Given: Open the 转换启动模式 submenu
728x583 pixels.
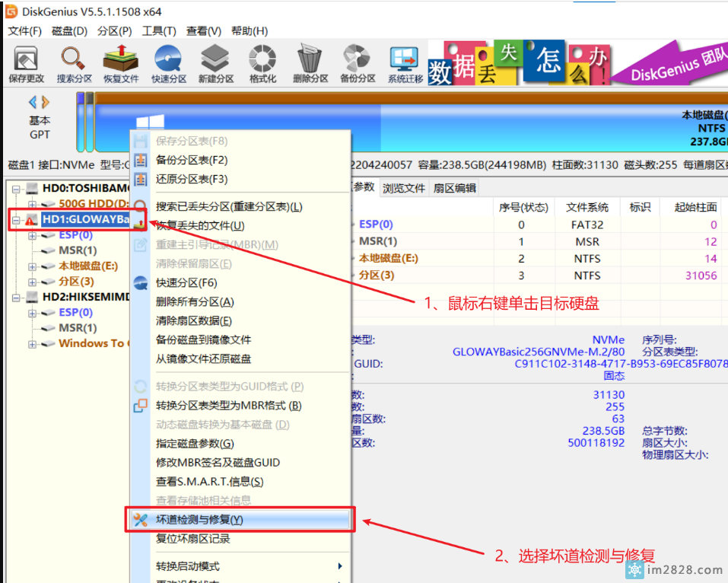Looking at the screenshot, I should click(240, 566).
